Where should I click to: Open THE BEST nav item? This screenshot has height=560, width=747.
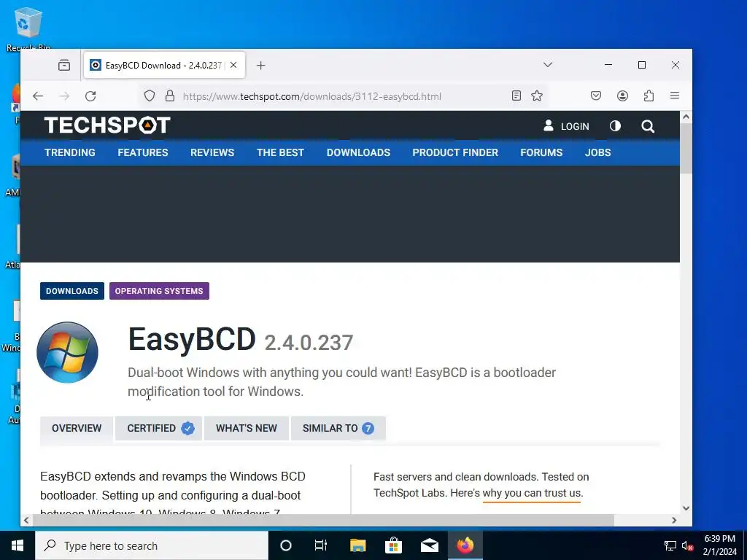(280, 152)
